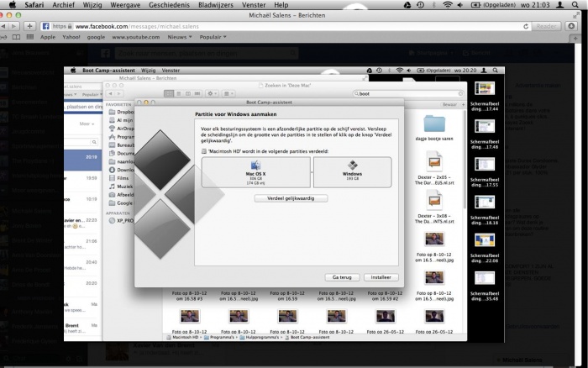Open the Archief menu

coord(63,5)
